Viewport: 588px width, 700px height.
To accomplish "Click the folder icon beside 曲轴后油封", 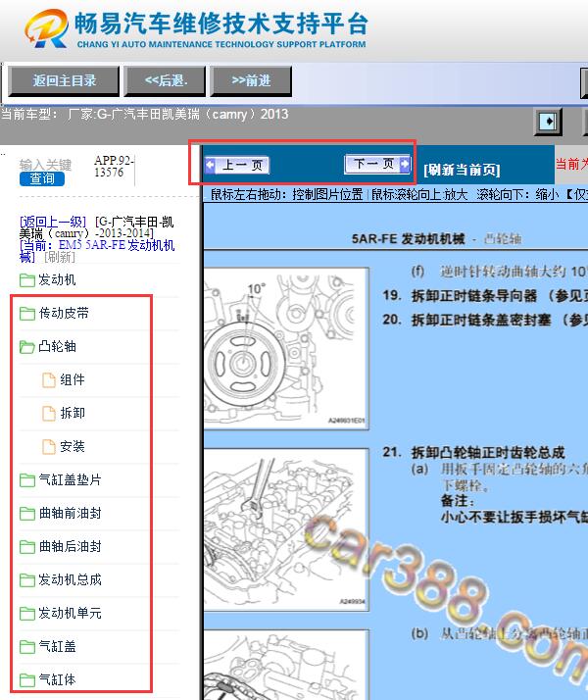I will click(x=27, y=547).
